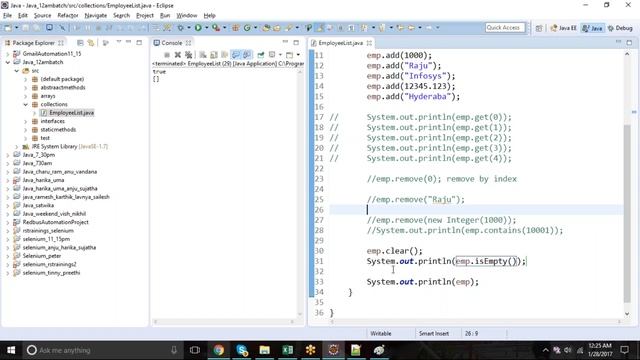This screenshot has height=360, width=640.
Task: Toggle Scroll Lock in Console
Action: [x=213, y=55]
